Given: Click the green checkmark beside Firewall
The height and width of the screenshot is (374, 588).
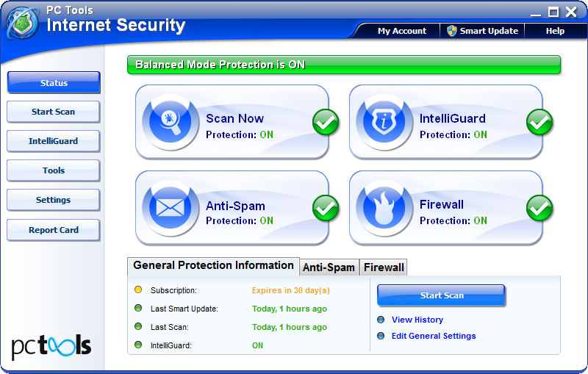Looking at the screenshot, I should [539, 209].
